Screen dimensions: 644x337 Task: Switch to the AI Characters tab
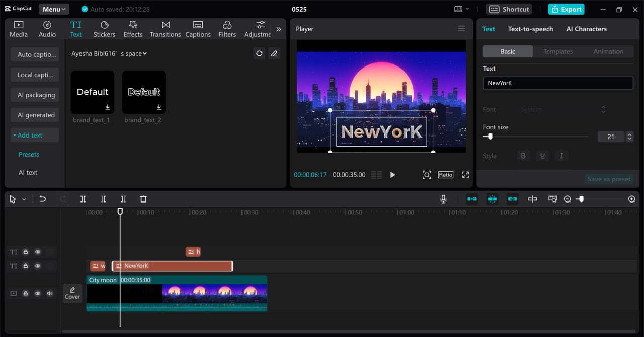coord(587,29)
